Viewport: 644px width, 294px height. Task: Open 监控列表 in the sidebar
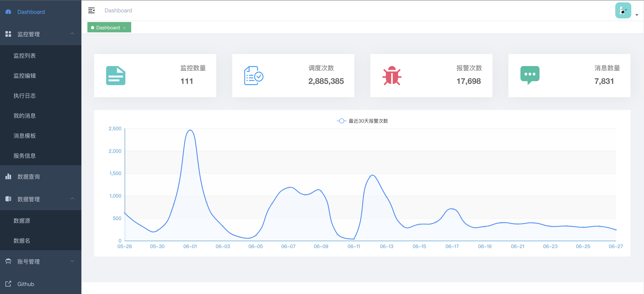pos(25,55)
